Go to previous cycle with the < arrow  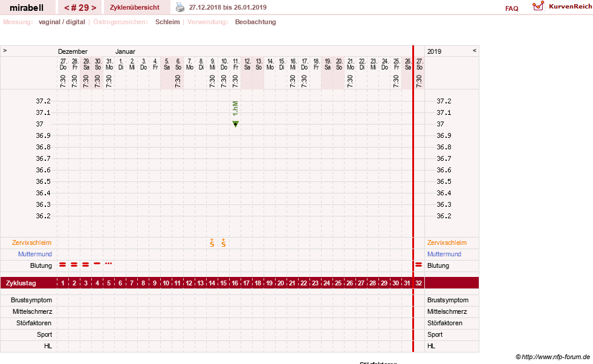pyautogui.click(x=66, y=8)
